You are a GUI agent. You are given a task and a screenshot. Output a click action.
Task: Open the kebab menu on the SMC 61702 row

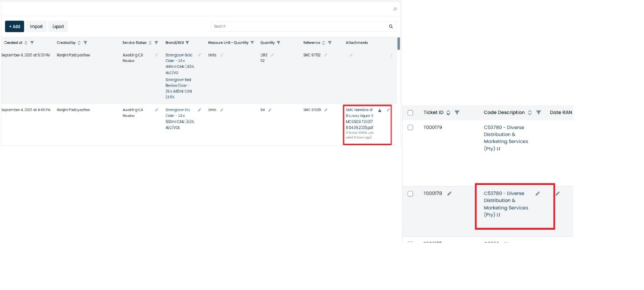tap(391, 55)
